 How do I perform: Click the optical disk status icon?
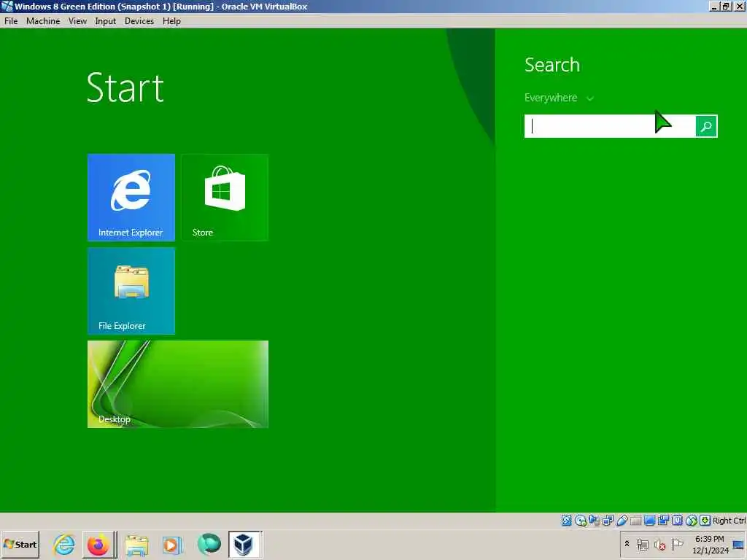580,521
